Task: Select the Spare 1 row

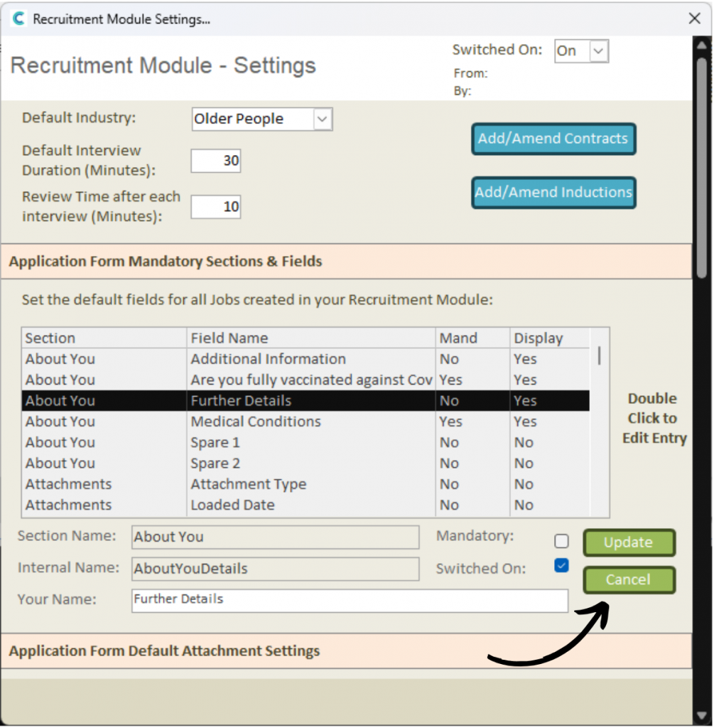Action: click(x=305, y=442)
